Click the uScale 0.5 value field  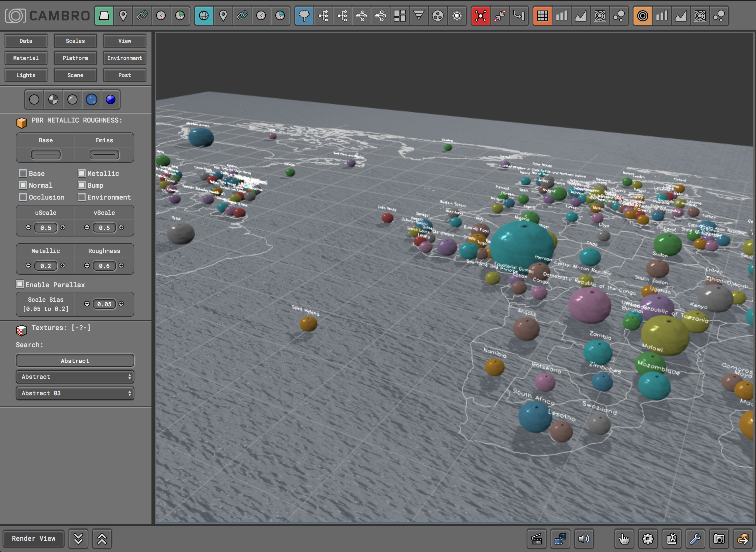tap(46, 228)
